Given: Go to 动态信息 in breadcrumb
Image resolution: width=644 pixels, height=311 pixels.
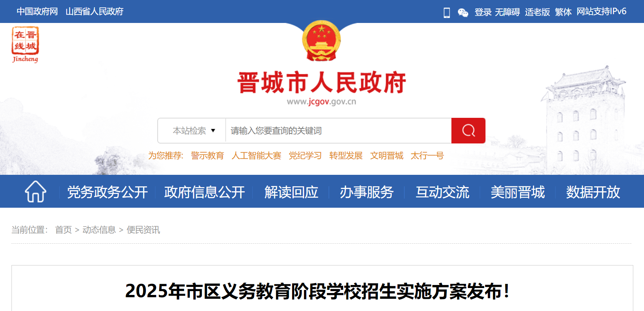Looking at the screenshot, I should click(x=99, y=230).
